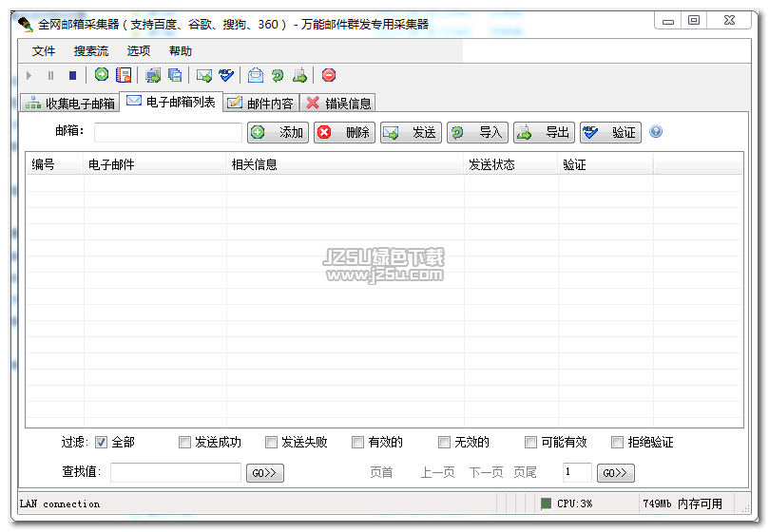Enable the 发送成功 filter checkbox
The height and width of the screenshot is (532, 769).
pos(184,443)
